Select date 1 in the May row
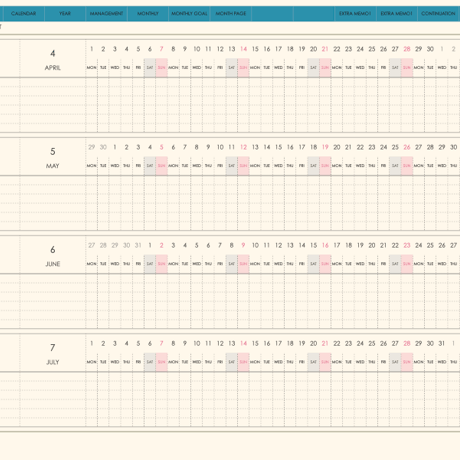460x460 pixels. (115, 147)
